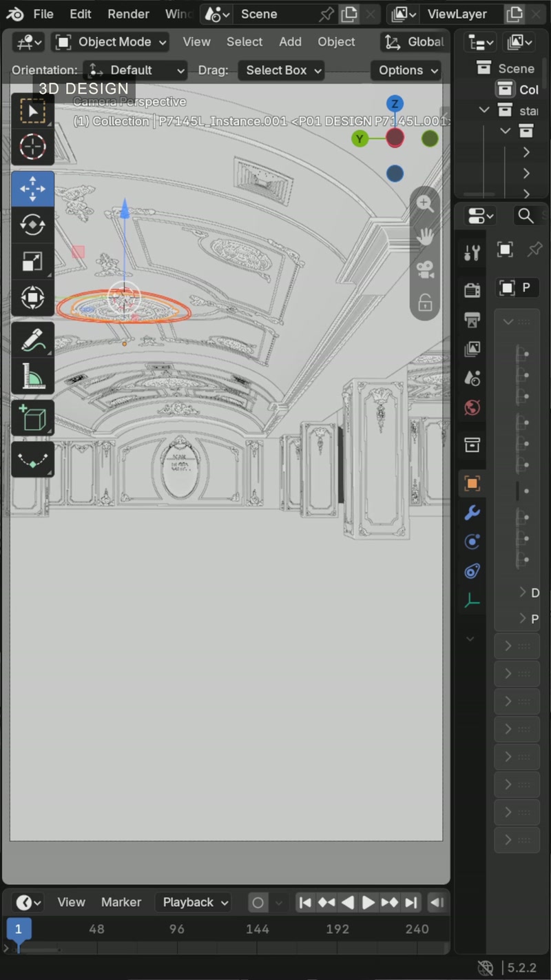Snap view to dark blue negative Z axis
The width and height of the screenshot is (551, 980).
point(395,174)
